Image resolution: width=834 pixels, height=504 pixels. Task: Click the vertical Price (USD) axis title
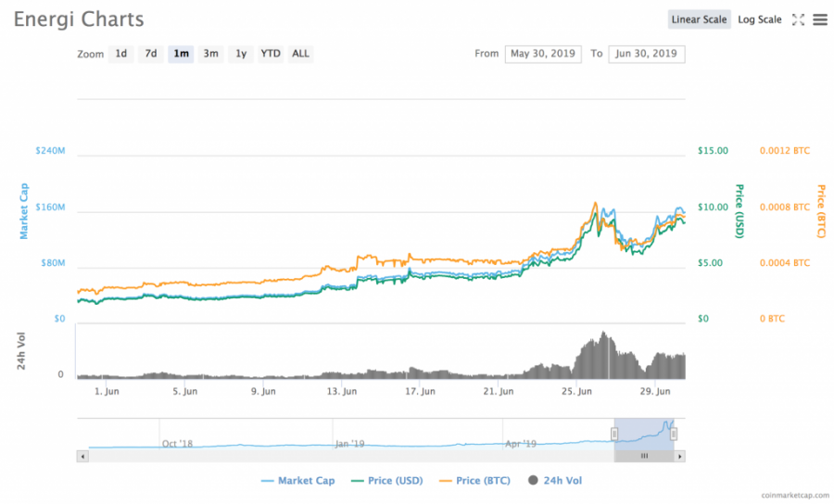(x=739, y=211)
